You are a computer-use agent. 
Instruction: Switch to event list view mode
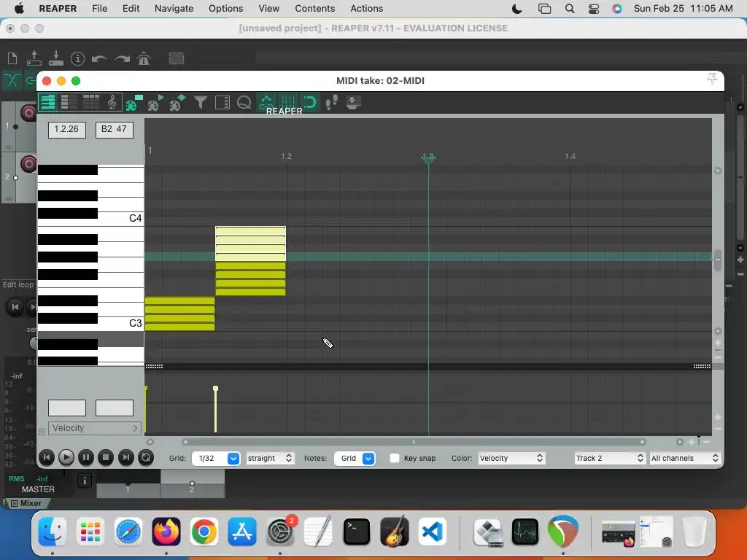coord(91,102)
